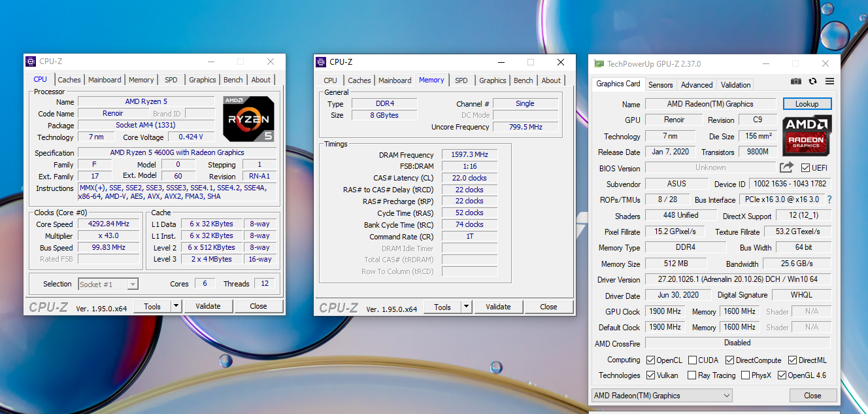The height and width of the screenshot is (414, 868).
Task: Toggle the UEFI checkbox in GPU-Z
Action: coord(805,168)
